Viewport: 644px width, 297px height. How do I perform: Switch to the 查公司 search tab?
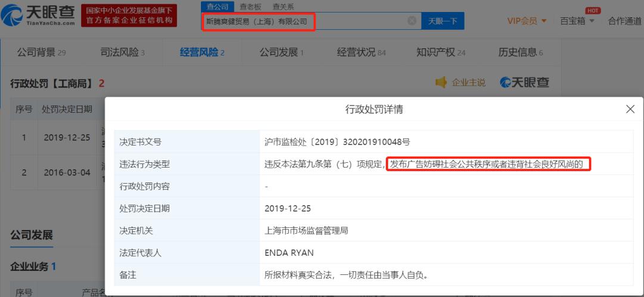coord(217,7)
